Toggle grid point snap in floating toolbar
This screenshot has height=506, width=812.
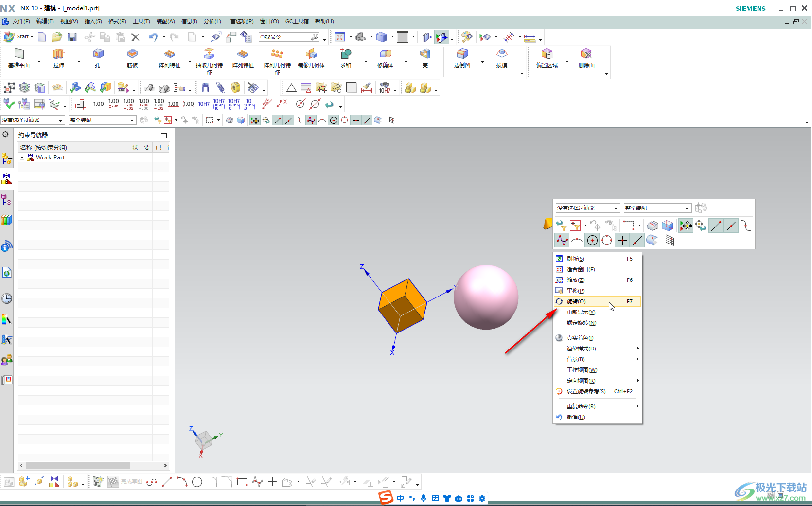[670, 240]
